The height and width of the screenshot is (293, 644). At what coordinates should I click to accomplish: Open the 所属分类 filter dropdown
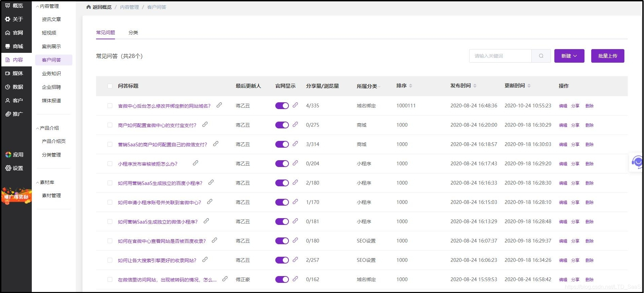pos(368,86)
